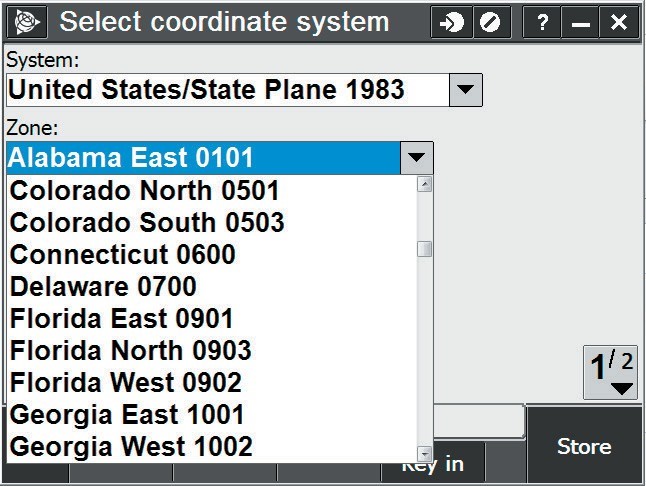Click the slashed circle icon in title bar
Screen dimensions: 646x486
[x=490, y=22]
